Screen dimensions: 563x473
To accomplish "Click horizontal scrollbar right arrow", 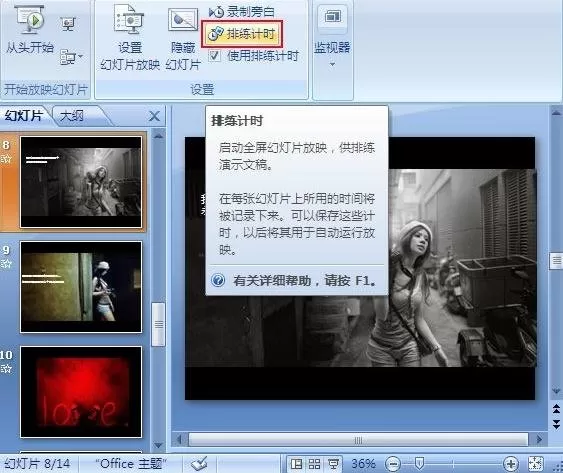I will (539, 439).
